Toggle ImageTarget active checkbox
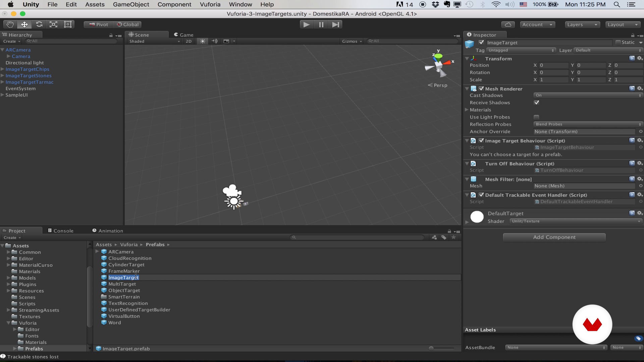This screenshot has height=362, width=644. 481,42
